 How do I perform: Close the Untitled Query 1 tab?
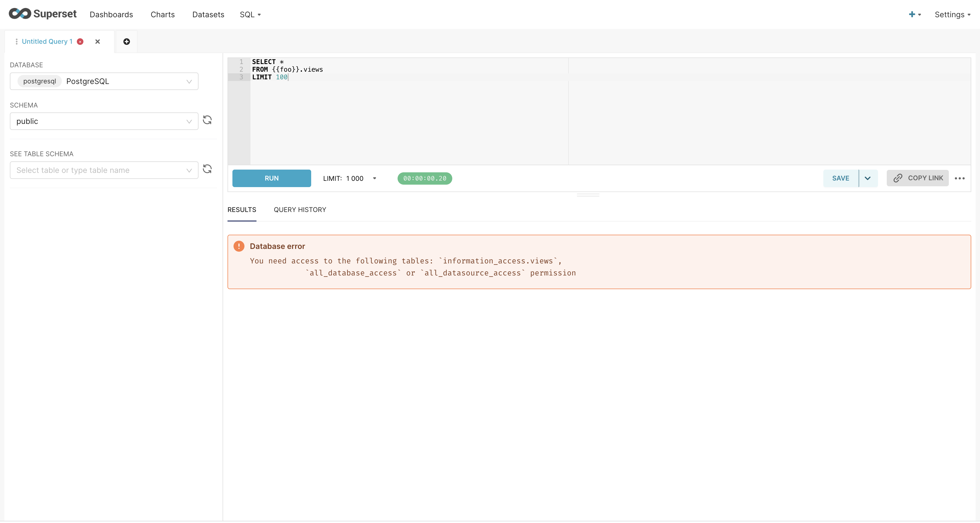tap(97, 42)
